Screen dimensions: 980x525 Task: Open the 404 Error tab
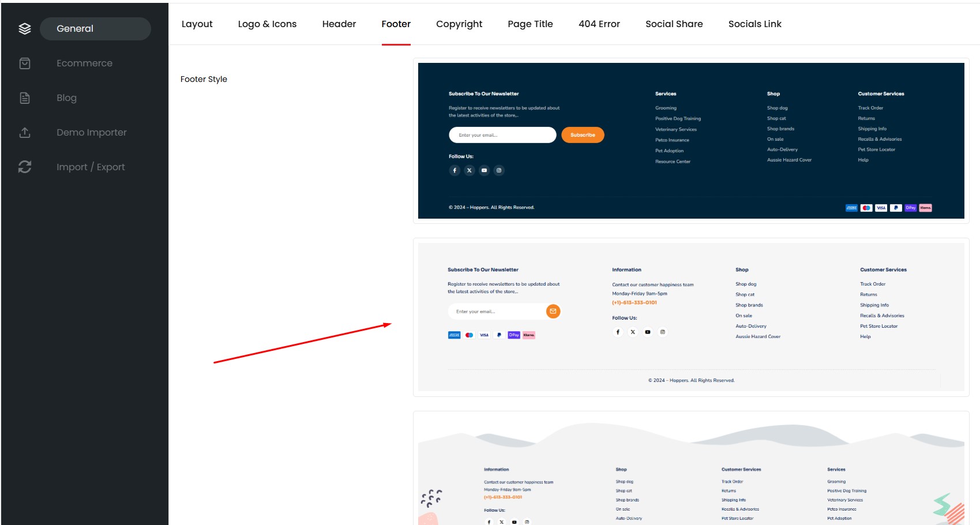click(599, 24)
